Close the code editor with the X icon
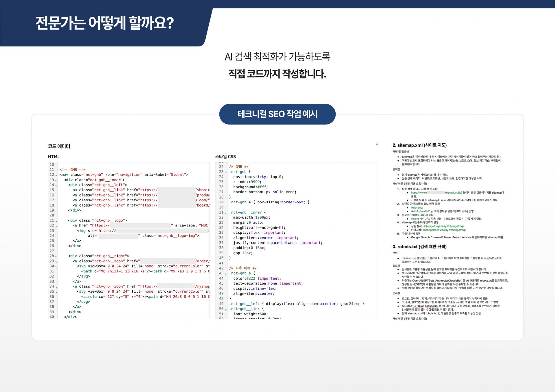 coord(377,144)
